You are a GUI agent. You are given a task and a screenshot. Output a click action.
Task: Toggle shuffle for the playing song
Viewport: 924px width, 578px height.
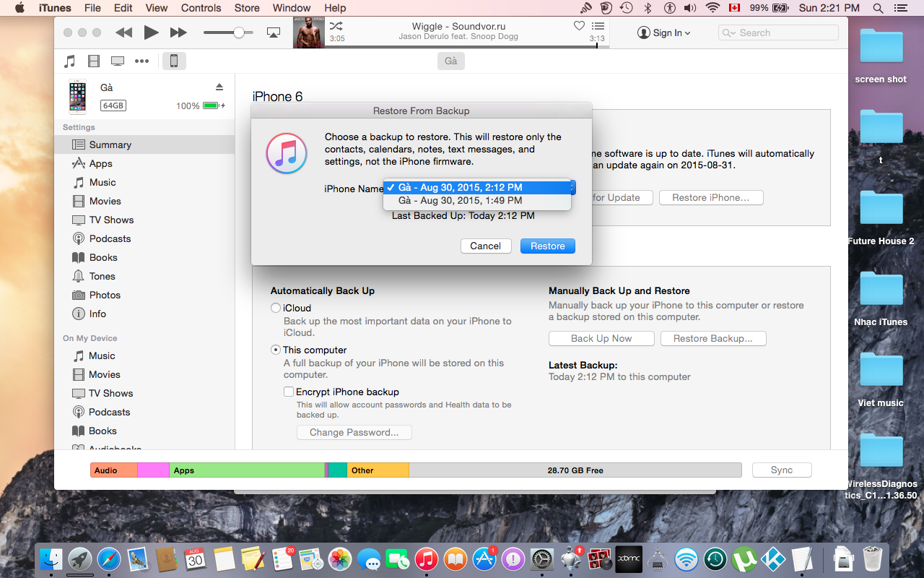pos(336,26)
